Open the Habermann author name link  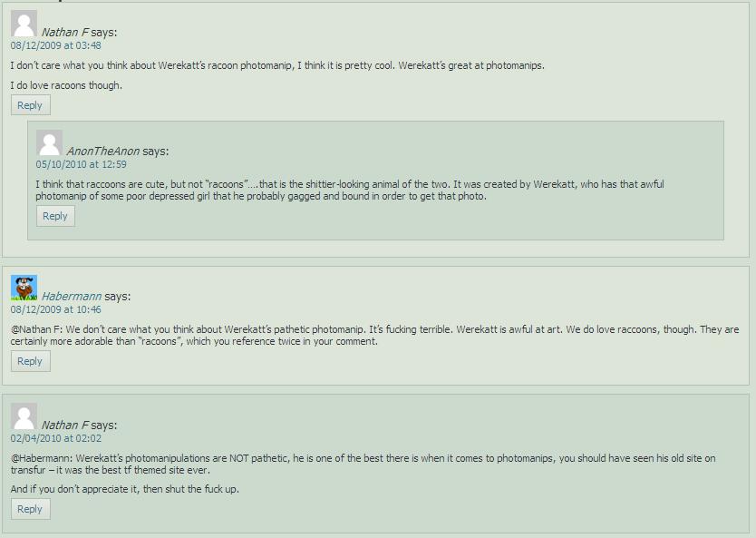click(x=72, y=296)
